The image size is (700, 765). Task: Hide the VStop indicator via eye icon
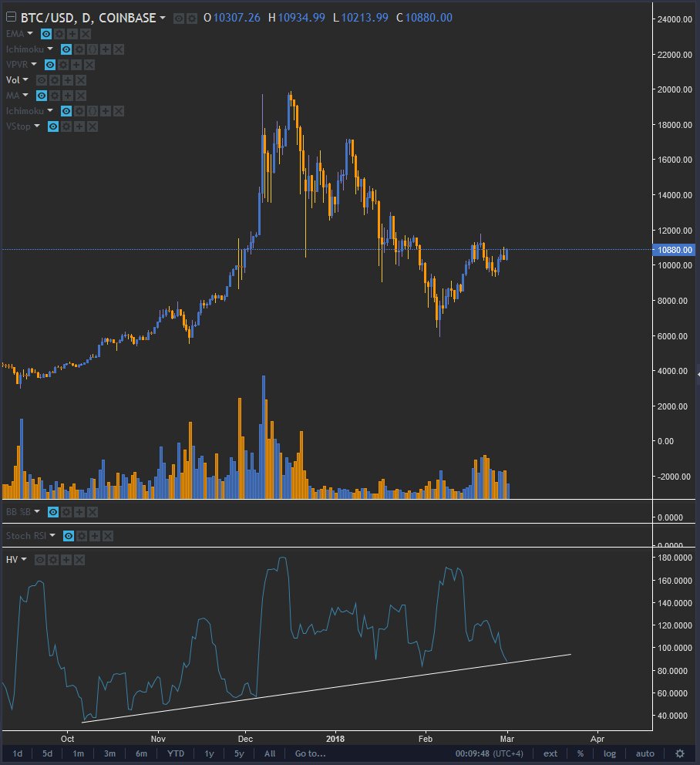[52, 126]
